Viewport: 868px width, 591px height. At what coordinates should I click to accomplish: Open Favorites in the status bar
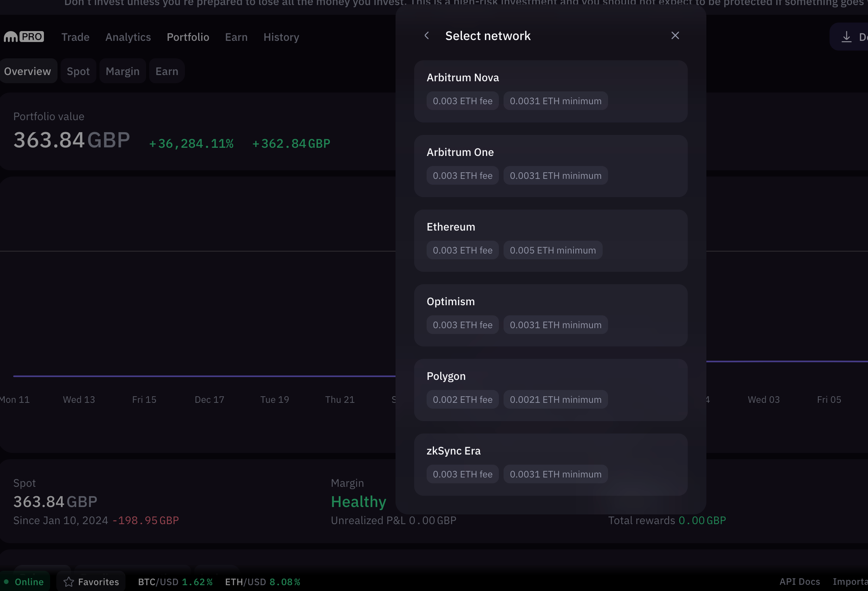(x=91, y=582)
